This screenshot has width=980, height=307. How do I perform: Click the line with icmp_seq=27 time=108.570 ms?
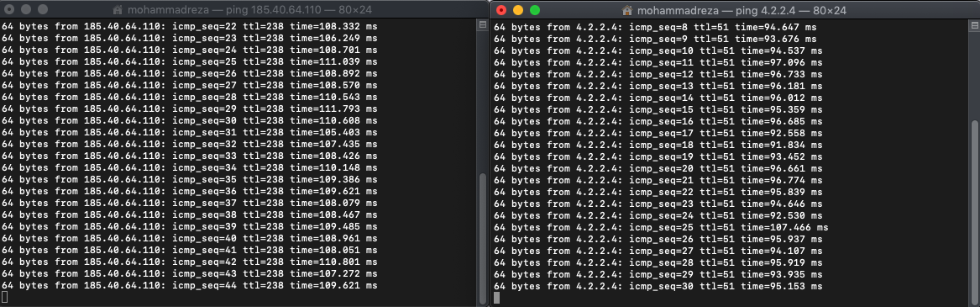[190, 86]
